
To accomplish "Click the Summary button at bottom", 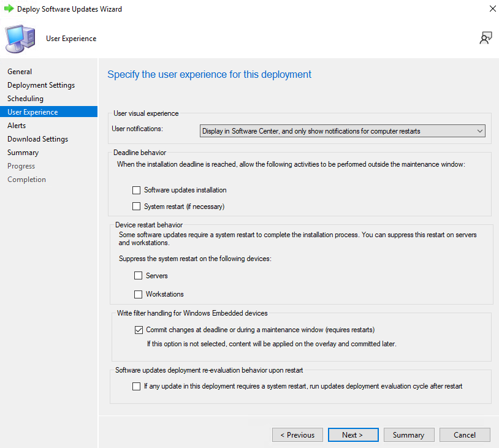I will 409,435.
